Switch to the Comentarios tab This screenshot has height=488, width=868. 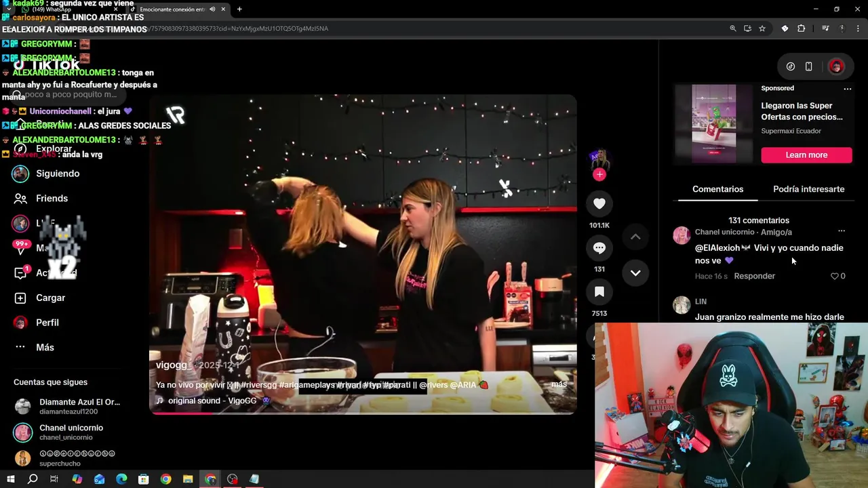click(x=717, y=189)
